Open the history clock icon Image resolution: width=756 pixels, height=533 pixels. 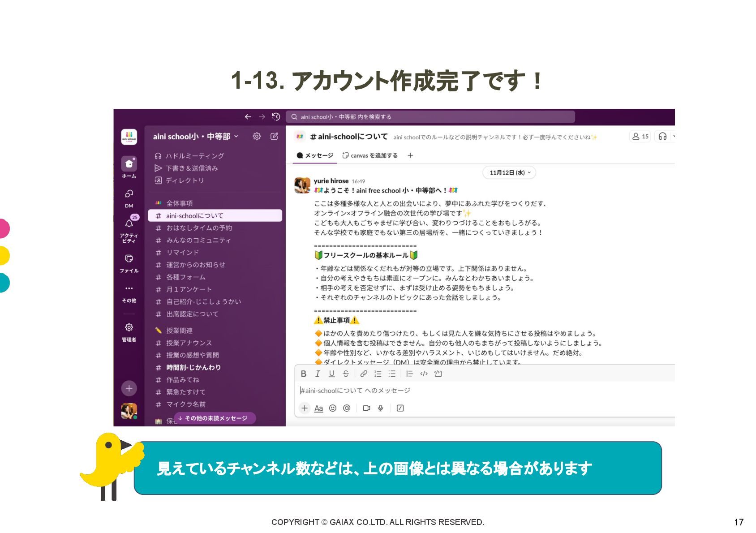point(276,117)
